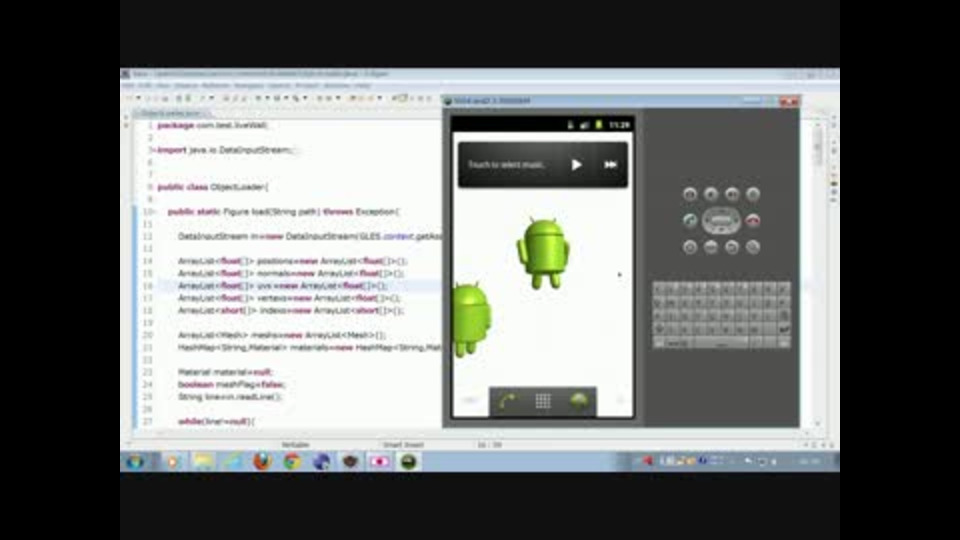The width and height of the screenshot is (960, 540).
Task: Click the 'String line=in.readLine();' line
Action: click(x=230, y=397)
